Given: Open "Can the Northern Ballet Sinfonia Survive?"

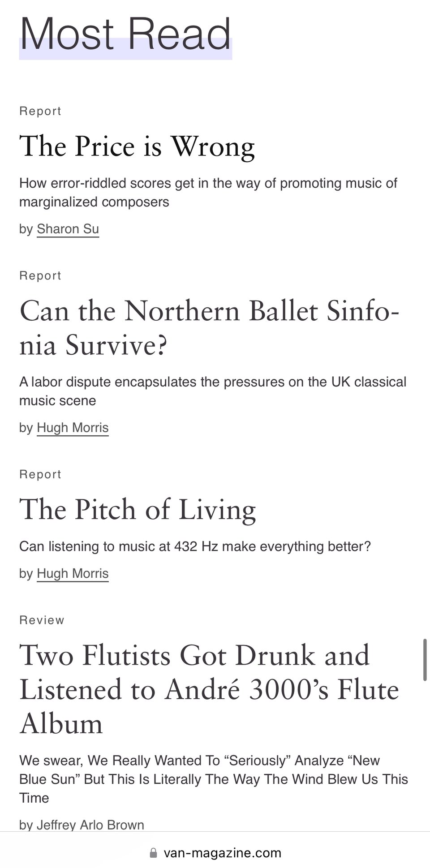Looking at the screenshot, I should 209,328.
